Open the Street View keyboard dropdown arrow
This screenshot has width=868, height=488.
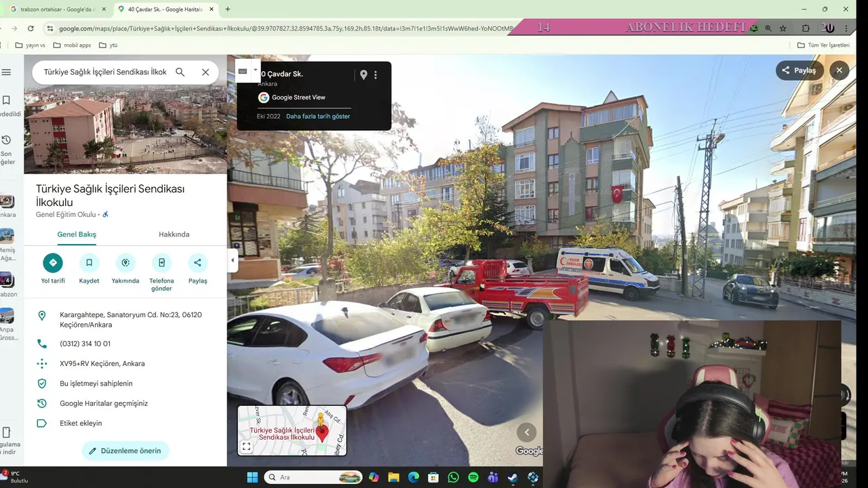pos(256,70)
